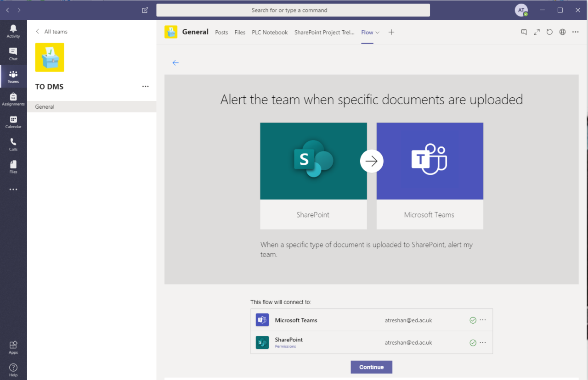Select the Chat icon in sidebar
Image resolution: width=588 pixels, height=380 pixels.
pos(13,53)
